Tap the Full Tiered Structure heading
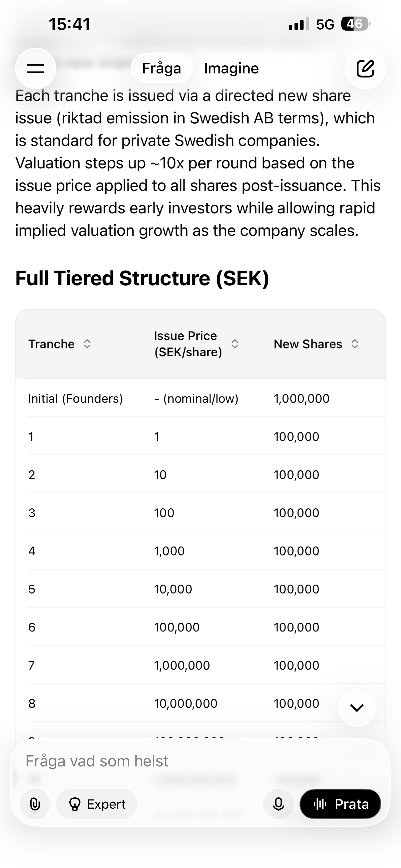Image resolution: width=401 pixels, height=868 pixels. click(x=142, y=278)
